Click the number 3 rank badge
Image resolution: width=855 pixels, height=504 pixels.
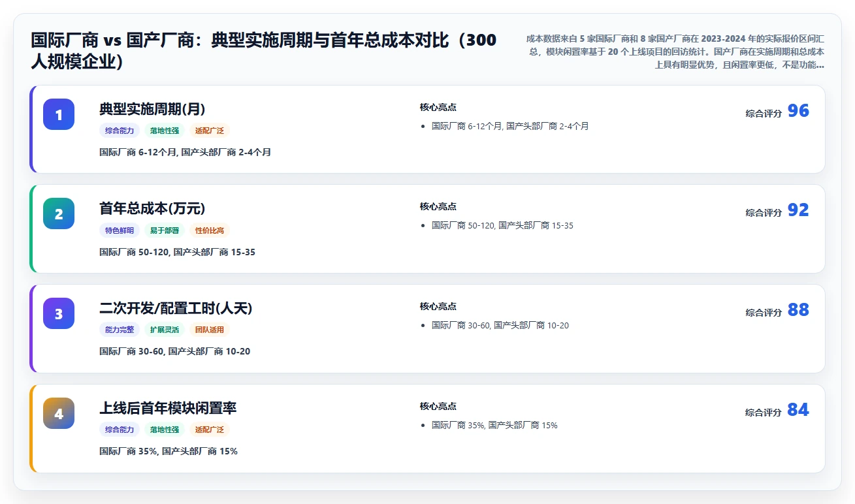(59, 313)
